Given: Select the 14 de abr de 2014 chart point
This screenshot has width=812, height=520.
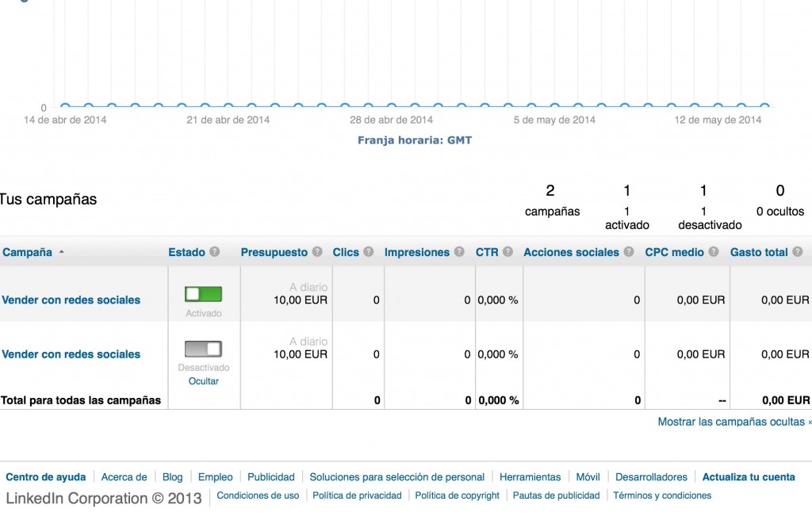Looking at the screenshot, I should pyautogui.click(x=65, y=106).
